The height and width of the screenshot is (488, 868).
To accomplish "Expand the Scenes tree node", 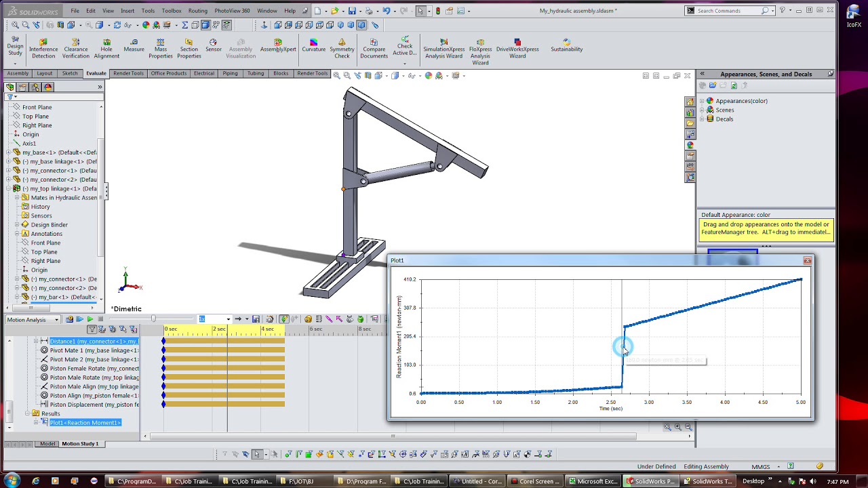I will pyautogui.click(x=703, y=110).
